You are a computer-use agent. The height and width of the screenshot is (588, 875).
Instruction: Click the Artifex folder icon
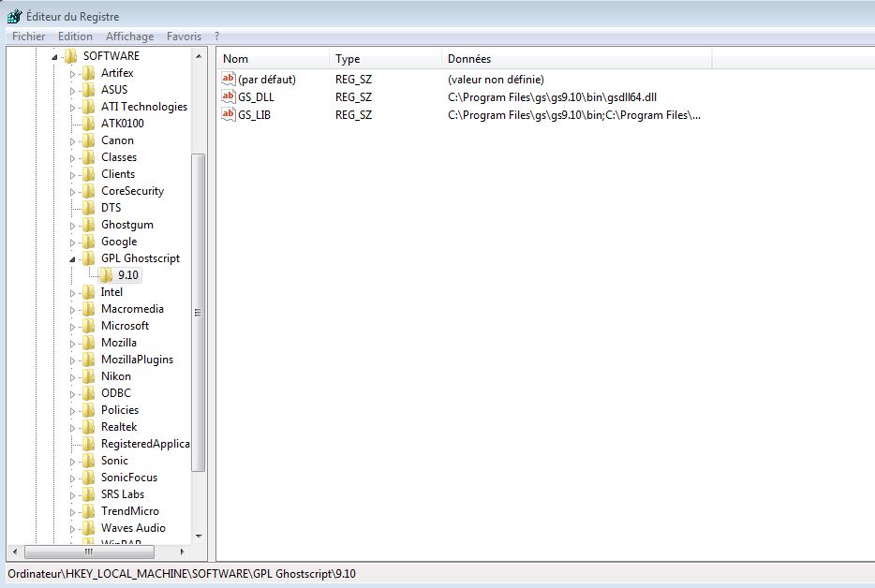(88, 73)
